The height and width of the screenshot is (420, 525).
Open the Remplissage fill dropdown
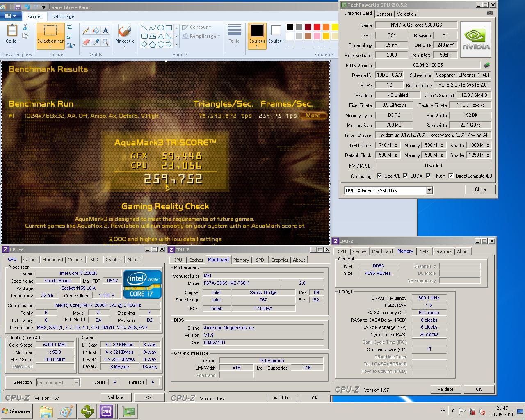click(200, 36)
